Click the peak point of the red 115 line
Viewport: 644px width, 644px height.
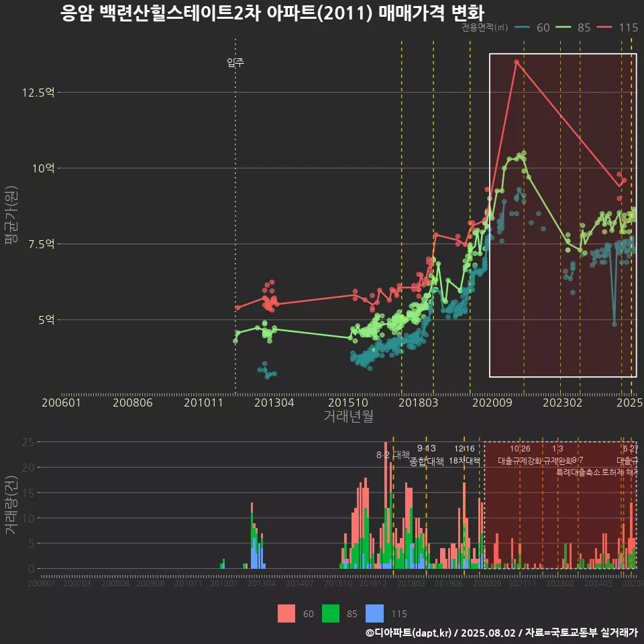pyautogui.click(x=517, y=62)
